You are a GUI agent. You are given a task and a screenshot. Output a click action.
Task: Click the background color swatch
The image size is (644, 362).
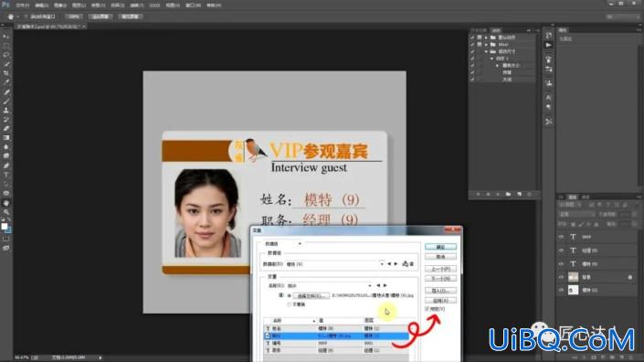tap(8, 230)
